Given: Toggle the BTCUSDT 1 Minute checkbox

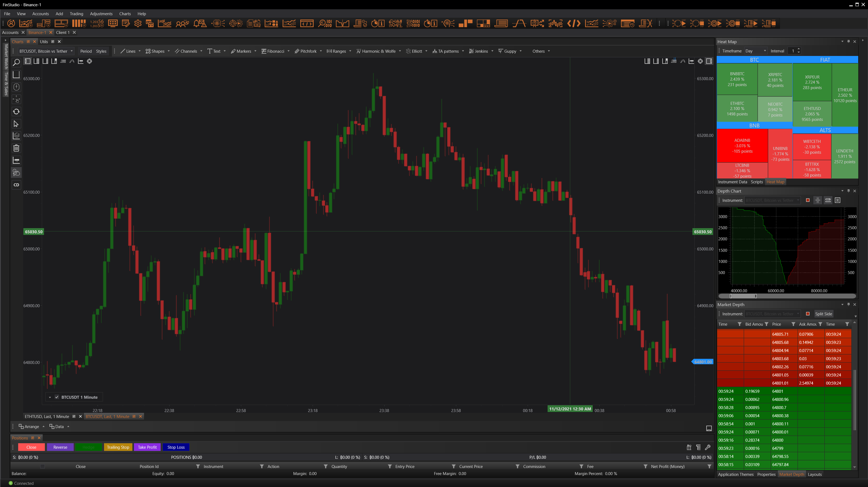Looking at the screenshot, I should click(x=57, y=397).
